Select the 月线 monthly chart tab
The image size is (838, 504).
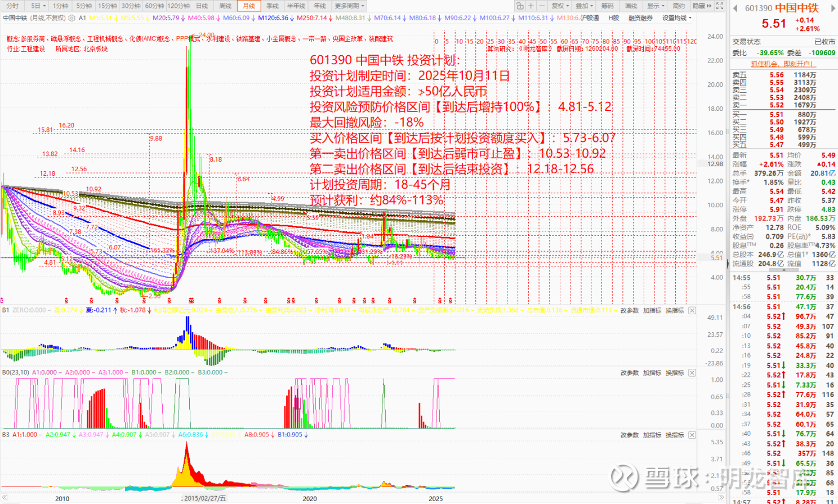(x=249, y=6)
